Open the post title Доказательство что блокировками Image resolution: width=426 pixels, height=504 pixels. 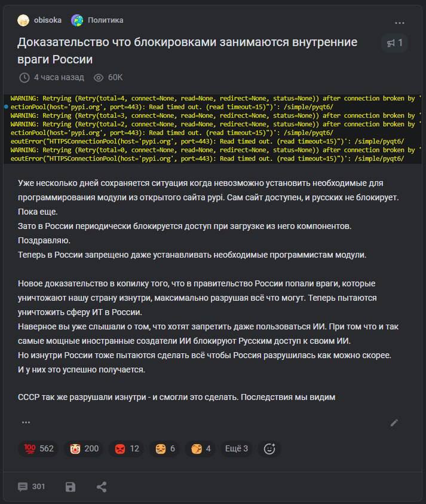[x=187, y=51]
